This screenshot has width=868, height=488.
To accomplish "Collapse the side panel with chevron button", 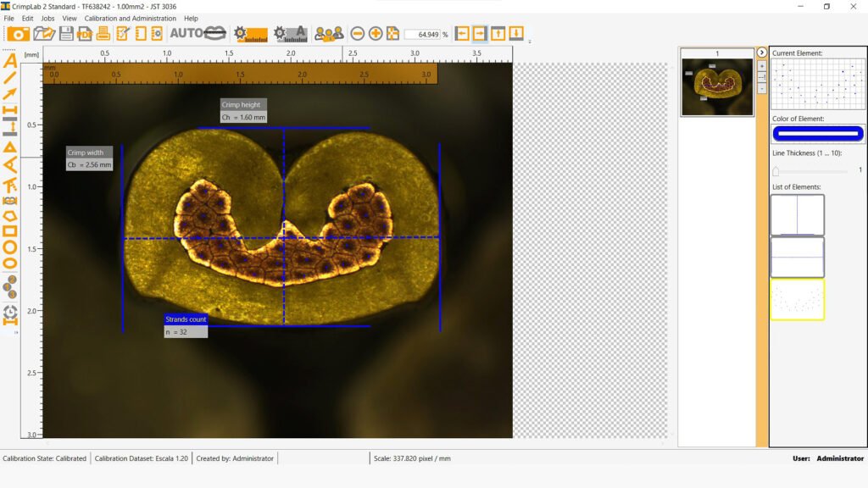I will pos(761,53).
